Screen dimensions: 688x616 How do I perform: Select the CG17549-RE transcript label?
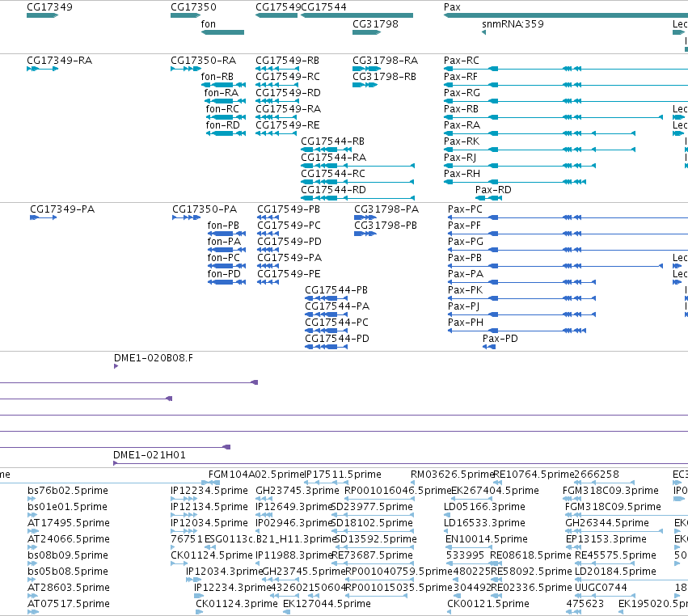(x=287, y=125)
